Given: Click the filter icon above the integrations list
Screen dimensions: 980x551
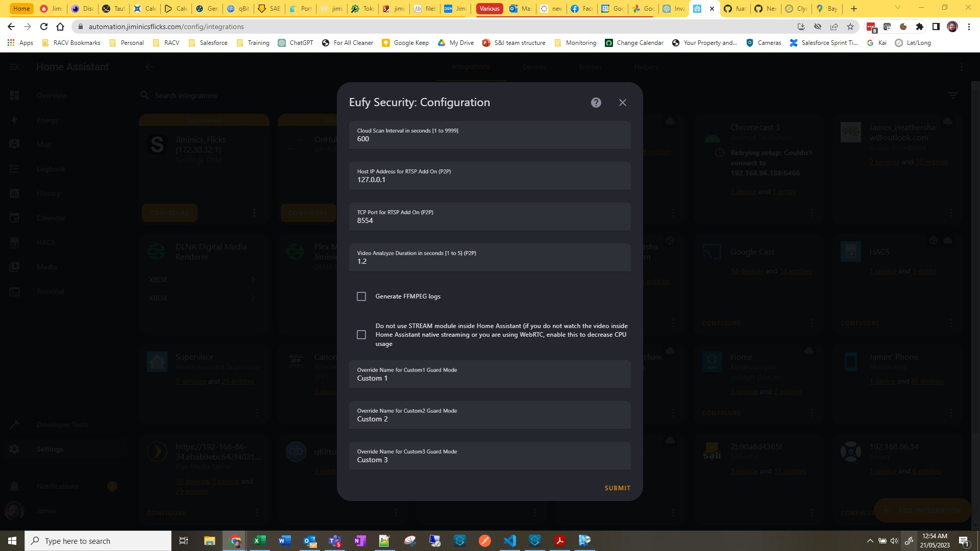Looking at the screenshot, I should pos(952,95).
